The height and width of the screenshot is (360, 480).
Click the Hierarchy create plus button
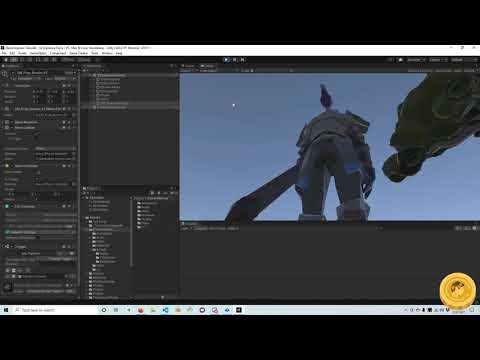(x=85, y=70)
